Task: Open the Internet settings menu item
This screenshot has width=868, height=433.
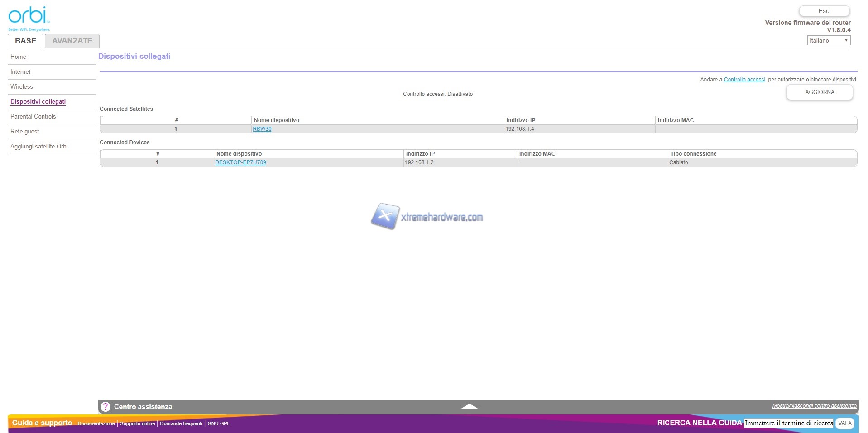Action: 20,72
